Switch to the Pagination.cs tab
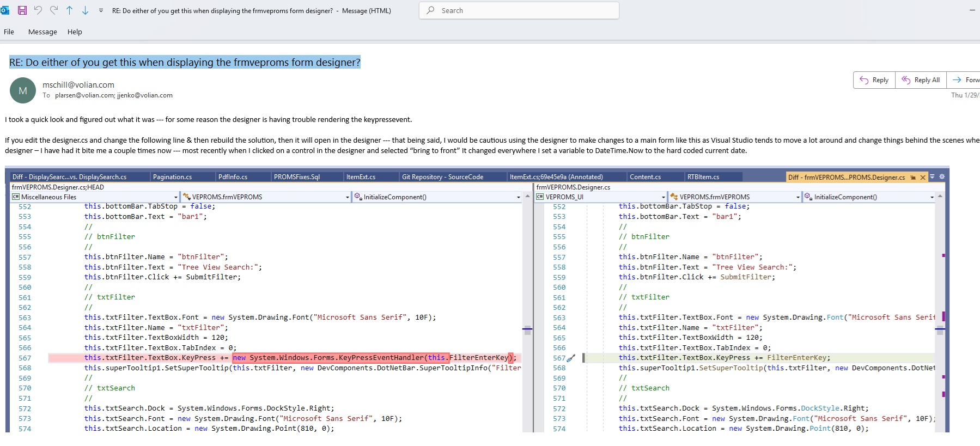 pos(172,177)
